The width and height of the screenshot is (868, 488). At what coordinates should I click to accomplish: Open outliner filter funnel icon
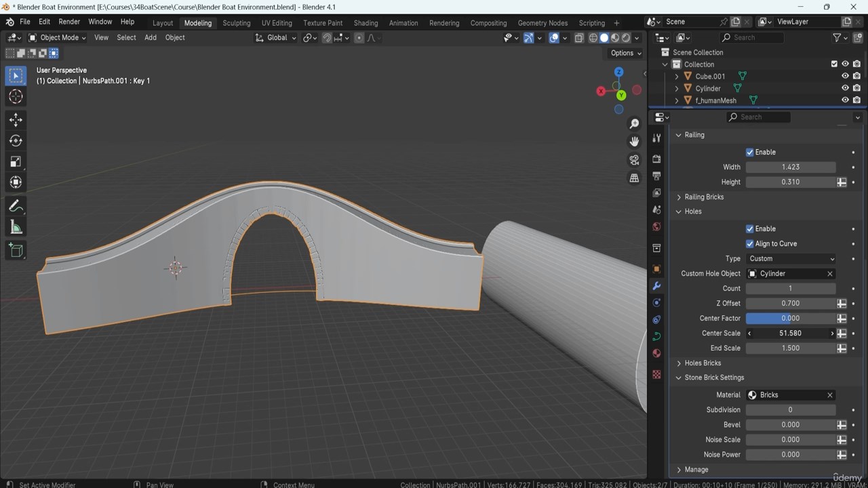pos(837,38)
